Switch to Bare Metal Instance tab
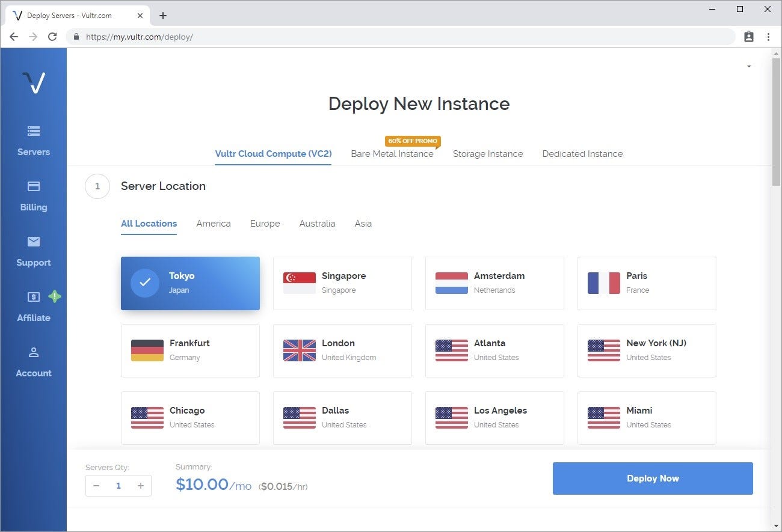782x532 pixels. [x=392, y=154]
